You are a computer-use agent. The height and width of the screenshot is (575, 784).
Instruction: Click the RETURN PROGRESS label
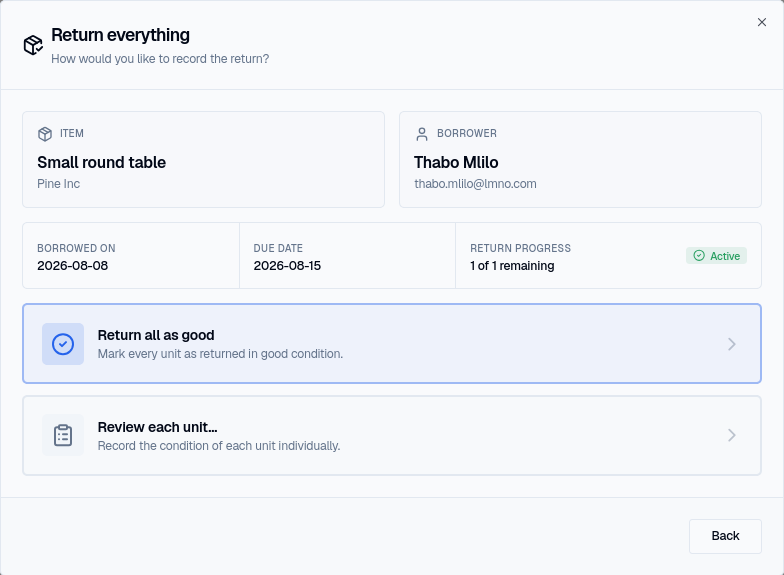[x=520, y=248]
